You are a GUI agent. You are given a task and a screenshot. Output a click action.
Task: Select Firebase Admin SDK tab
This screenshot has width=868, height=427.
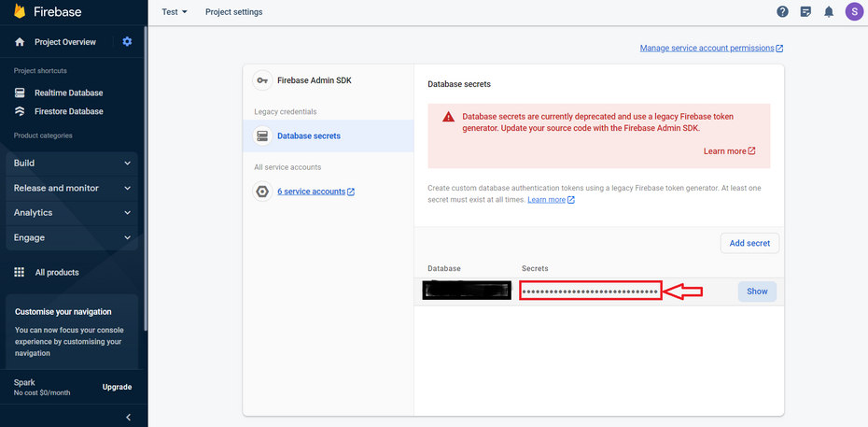[314, 80]
